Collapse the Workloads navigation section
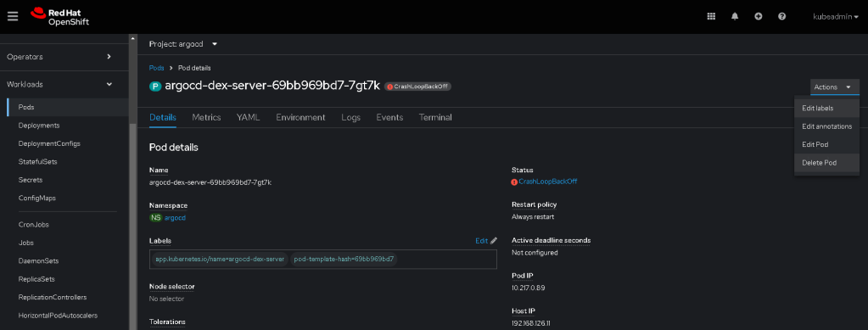Screen dimensions: 868x330 click(x=64, y=84)
